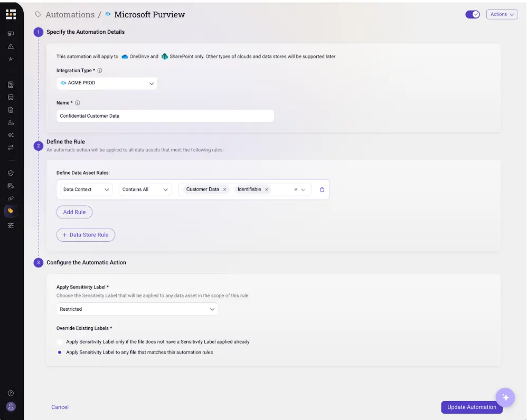Open the settings sliders sidebar icon
Image resolution: width=527 pixels, height=420 pixels.
[11, 225]
